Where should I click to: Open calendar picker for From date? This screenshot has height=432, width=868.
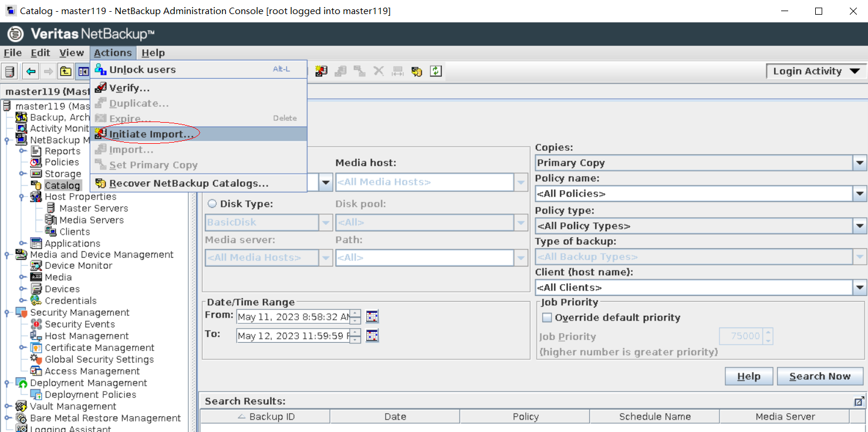[x=372, y=317]
